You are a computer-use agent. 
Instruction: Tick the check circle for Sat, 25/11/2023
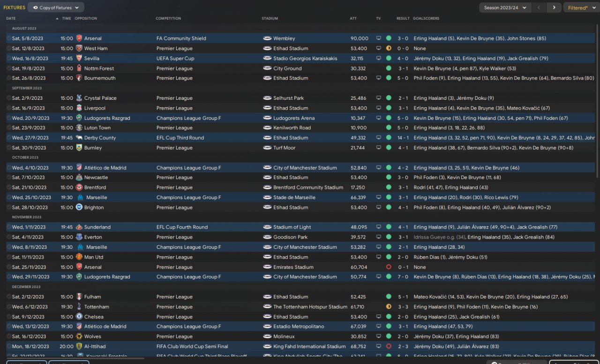click(x=9, y=267)
